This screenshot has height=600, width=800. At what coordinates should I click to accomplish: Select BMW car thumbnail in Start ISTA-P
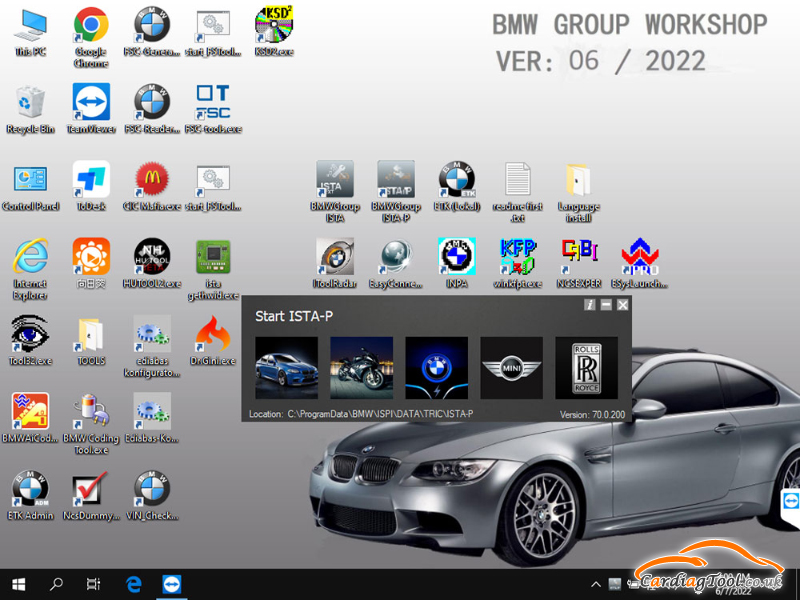(286, 368)
